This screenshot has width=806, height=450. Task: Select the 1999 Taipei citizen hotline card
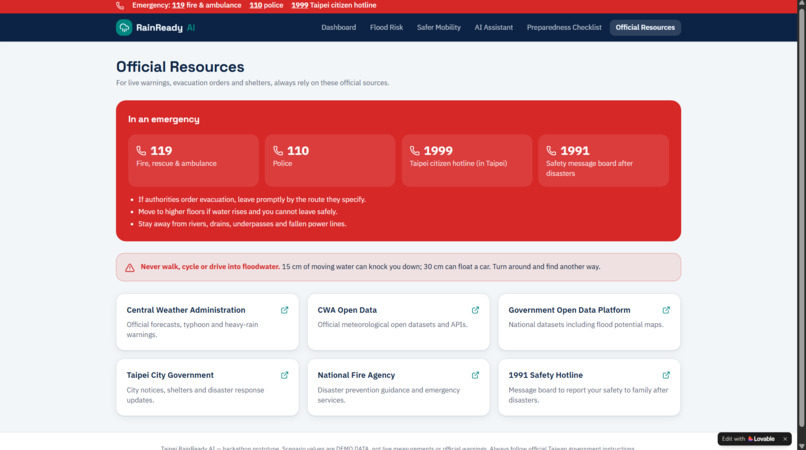coord(467,160)
